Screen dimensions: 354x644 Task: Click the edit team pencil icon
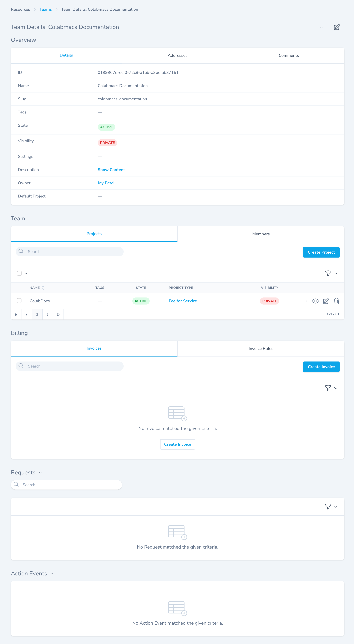pyautogui.click(x=337, y=27)
